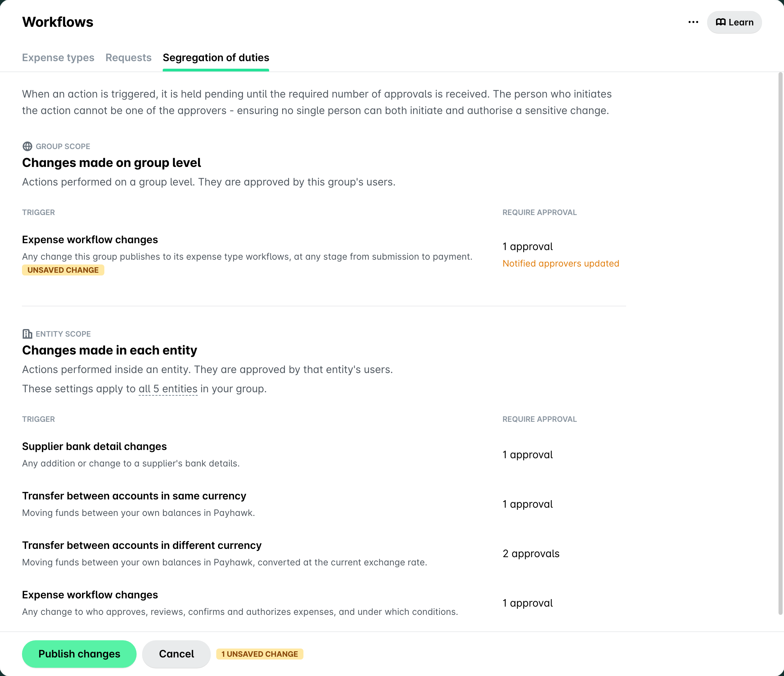Open entity-level Expense workflow changes approval value
The width and height of the screenshot is (784, 676).
(x=528, y=603)
